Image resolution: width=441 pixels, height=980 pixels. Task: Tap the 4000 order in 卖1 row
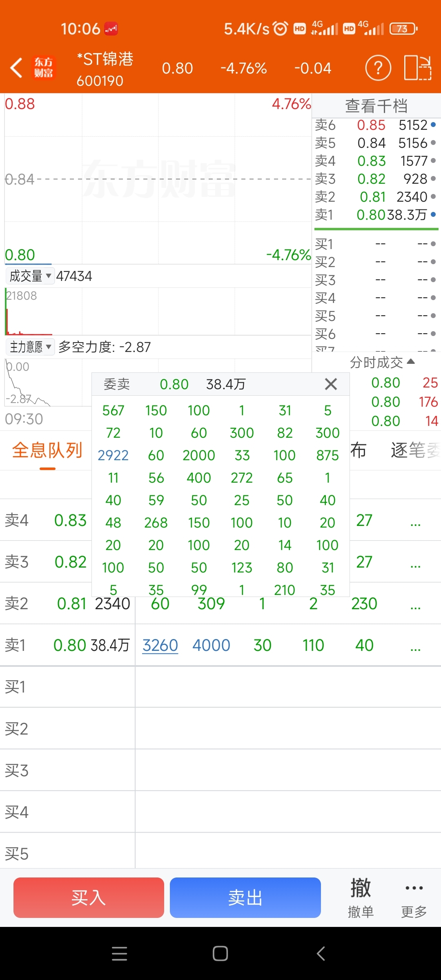click(x=211, y=645)
